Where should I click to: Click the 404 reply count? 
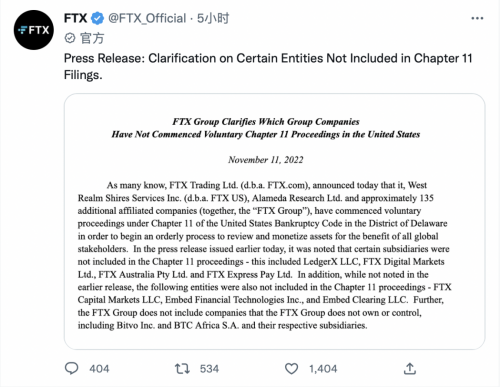tap(99, 369)
